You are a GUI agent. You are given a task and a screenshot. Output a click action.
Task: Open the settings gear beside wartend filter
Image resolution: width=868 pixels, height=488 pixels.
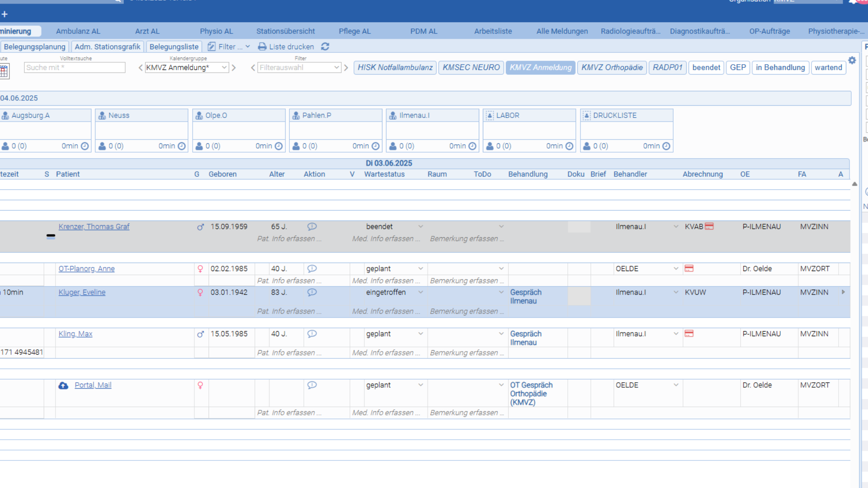[852, 61]
